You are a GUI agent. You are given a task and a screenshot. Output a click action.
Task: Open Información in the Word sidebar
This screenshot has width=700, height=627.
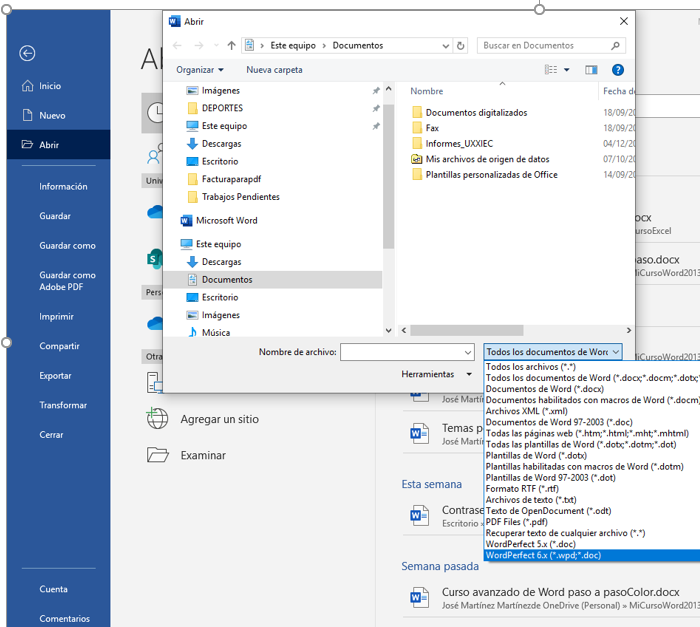[x=63, y=187]
